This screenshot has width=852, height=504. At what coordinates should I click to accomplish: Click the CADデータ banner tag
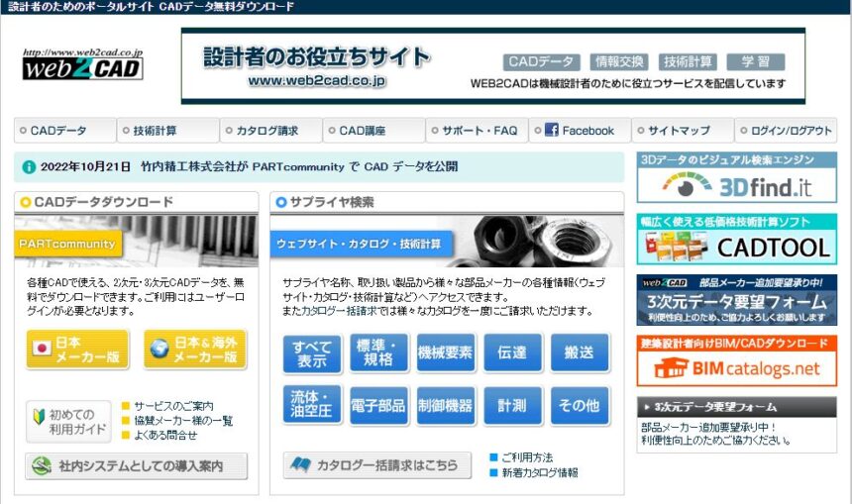tap(541, 62)
